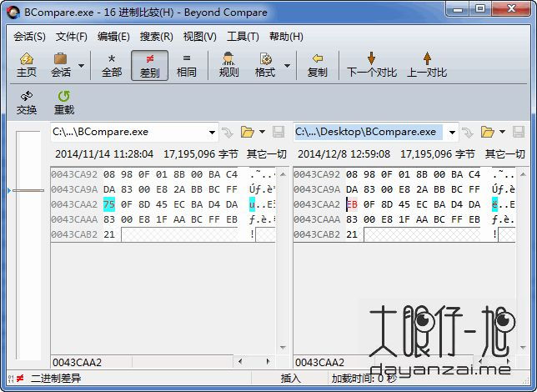This screenshot has width=537, height=392.
Task: Click the 二进制差异 status bar text
Action: point(56,379)
